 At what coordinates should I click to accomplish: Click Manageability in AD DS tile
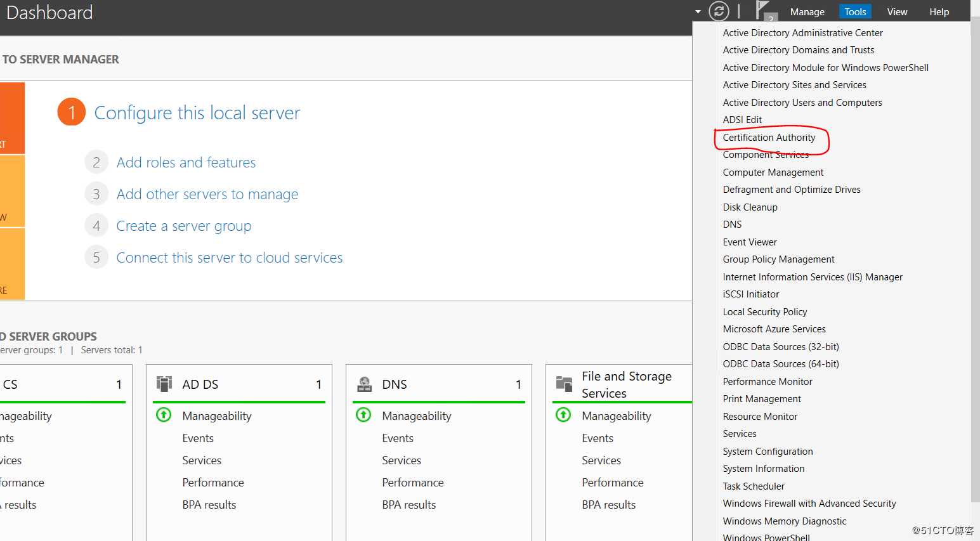click(x=217, y=416)
